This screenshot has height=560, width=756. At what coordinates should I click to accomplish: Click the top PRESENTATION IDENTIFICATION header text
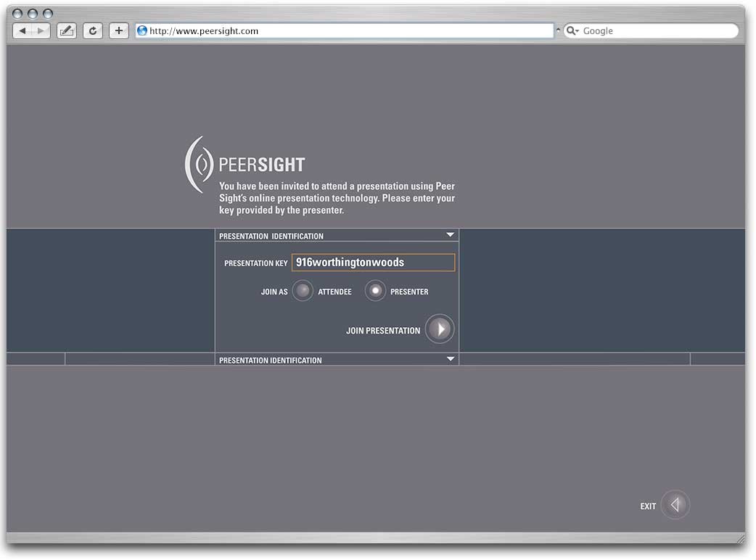click(271, 236)
